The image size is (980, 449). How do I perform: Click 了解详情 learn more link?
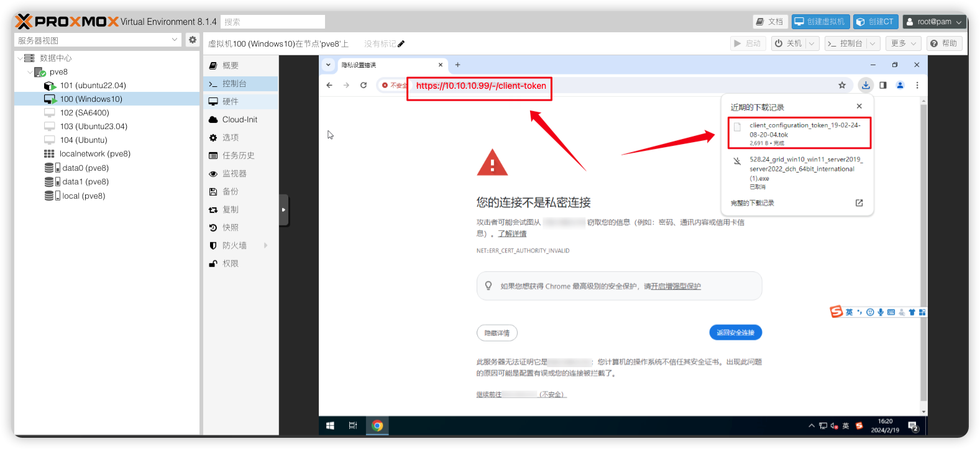(x=512, y=234)
